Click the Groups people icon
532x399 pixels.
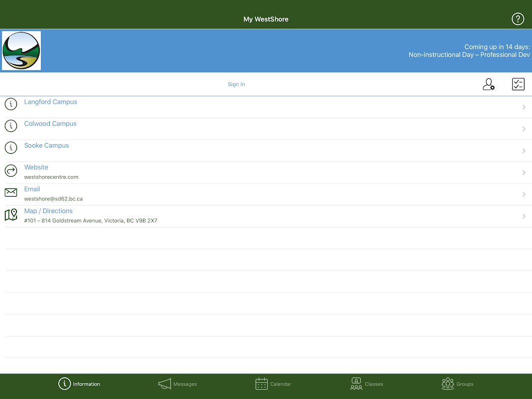point(447,384)
